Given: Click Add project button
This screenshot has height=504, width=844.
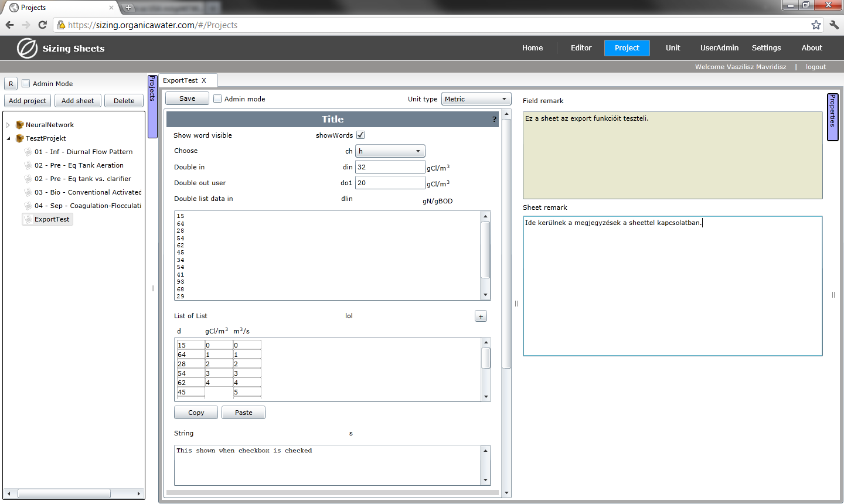Looking at the screenshot, I should point(28,101).
